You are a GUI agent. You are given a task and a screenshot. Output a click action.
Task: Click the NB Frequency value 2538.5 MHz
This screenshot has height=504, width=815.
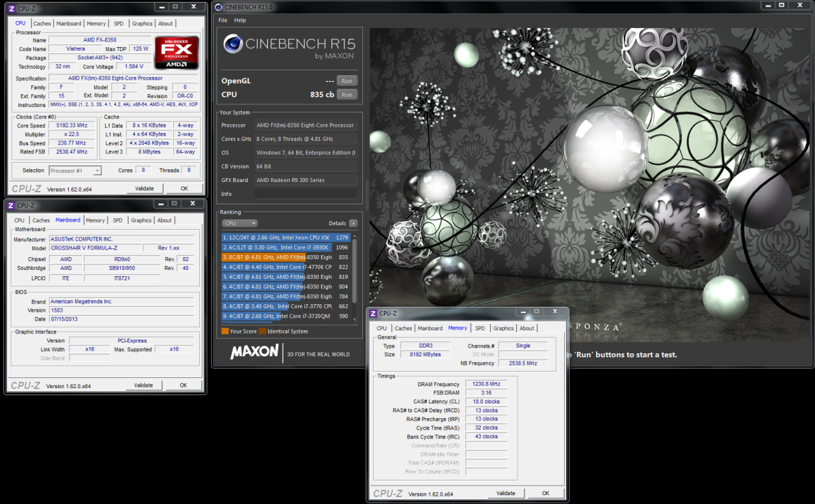[522, 363]
